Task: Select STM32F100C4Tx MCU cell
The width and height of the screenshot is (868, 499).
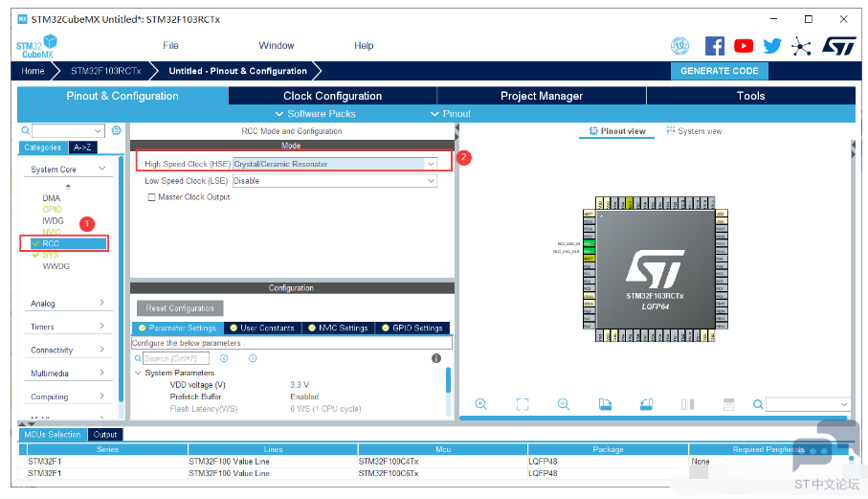Action: [443, 462]
